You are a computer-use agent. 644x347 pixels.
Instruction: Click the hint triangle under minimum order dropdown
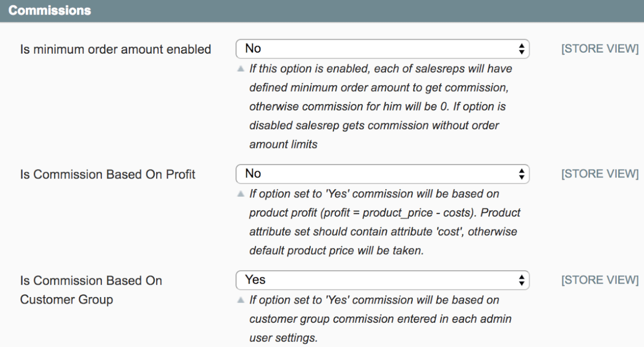(241, 69)
